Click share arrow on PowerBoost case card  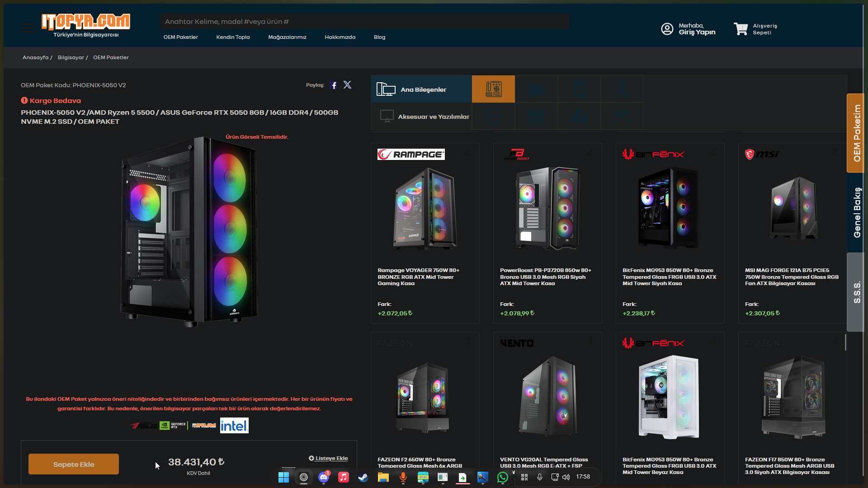coord(591,153)
